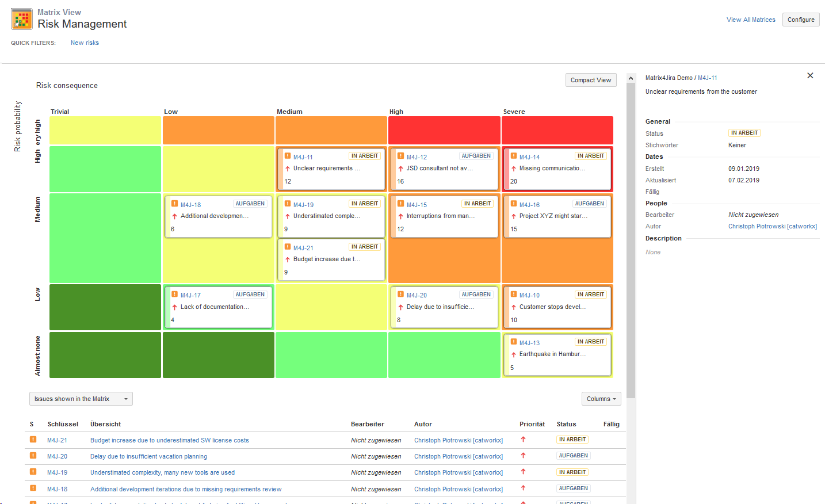Click the Matrix View app logo icon

coord(22,19)
